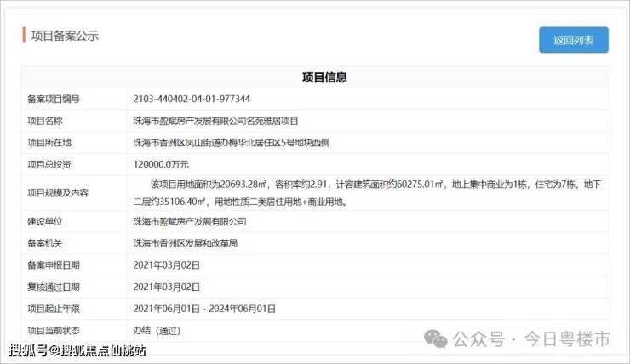The height and width of the screenshot is (364, 630).
Task: Select the address 珠海市香洲区凤山街道办梅华北居住区5号地块西侧
Action: (x=232, y=143)
